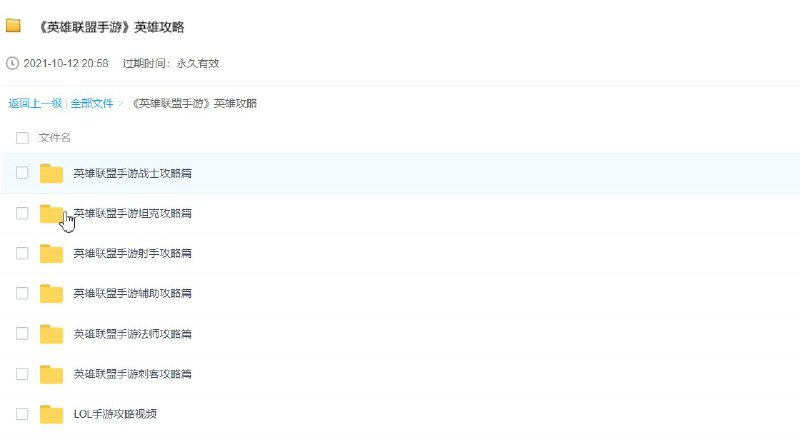Click the clock icon next to the share date
This screenshot has height=437, width=800.
12,63
